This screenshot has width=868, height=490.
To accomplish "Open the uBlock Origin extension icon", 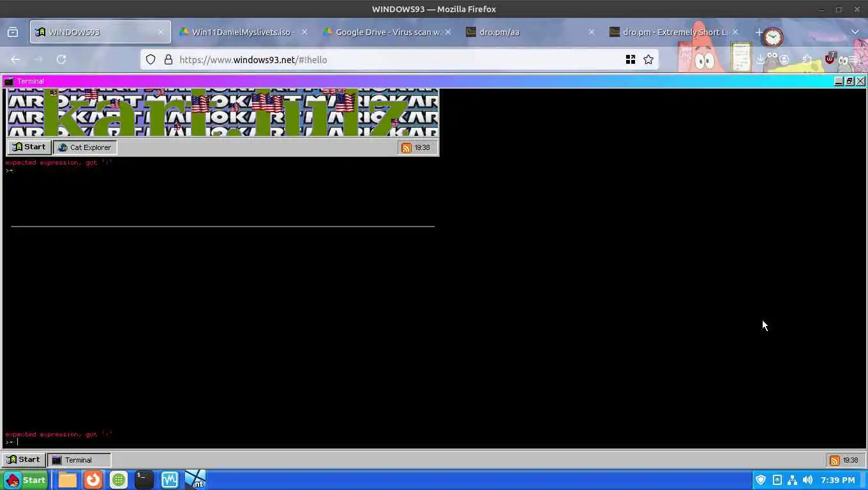I will pos(830,59).
